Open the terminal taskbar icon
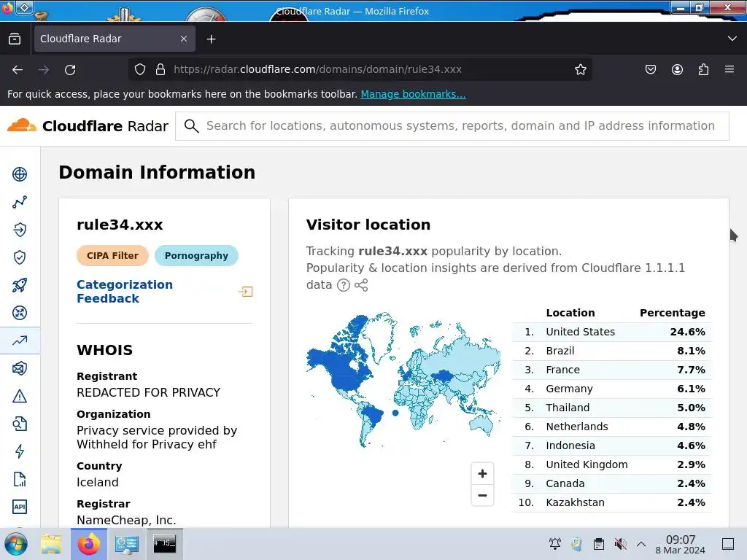 tap(164, 544)
